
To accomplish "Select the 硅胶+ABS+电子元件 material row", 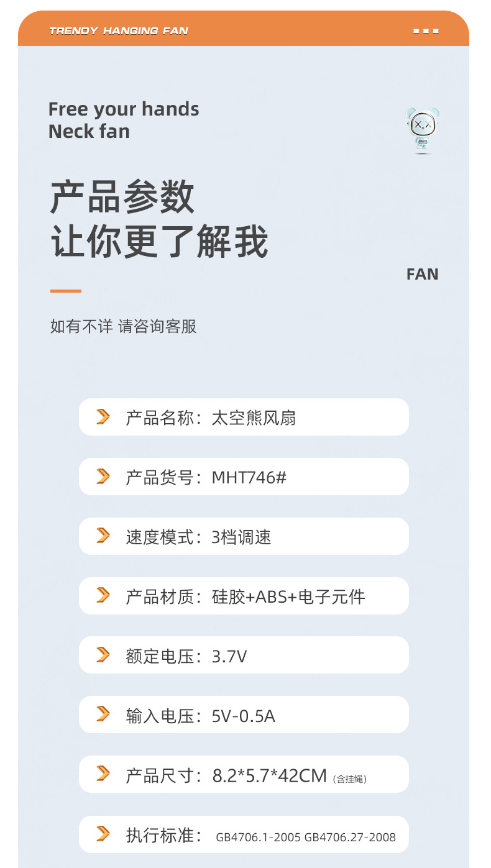I will coord(244,596).
